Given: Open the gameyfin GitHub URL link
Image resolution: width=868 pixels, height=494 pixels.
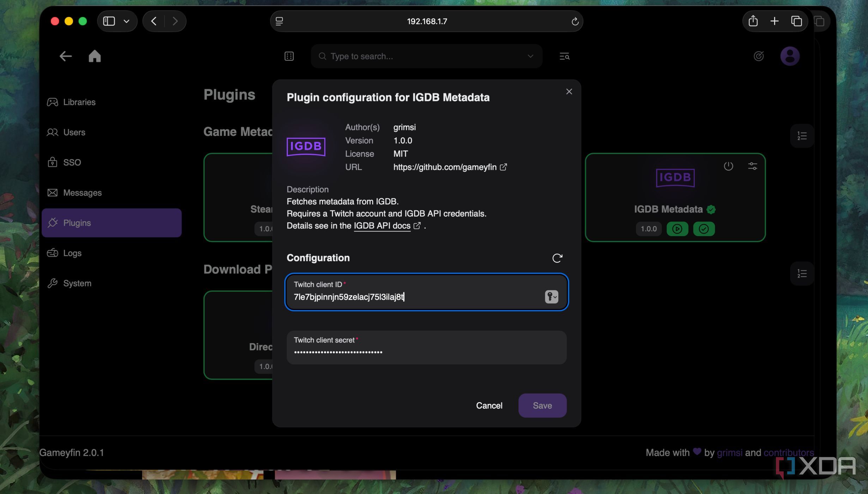Looking at the screenshot, I should point(450,167).
